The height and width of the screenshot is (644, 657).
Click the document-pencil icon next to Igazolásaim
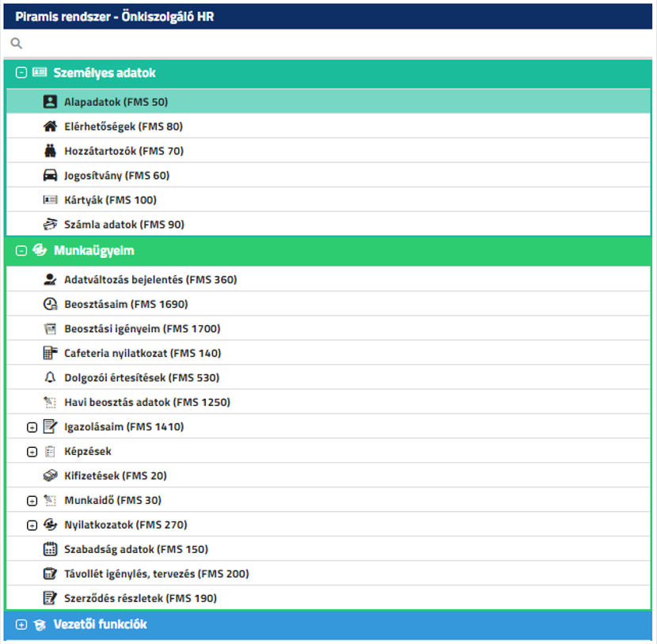(50, 426)
